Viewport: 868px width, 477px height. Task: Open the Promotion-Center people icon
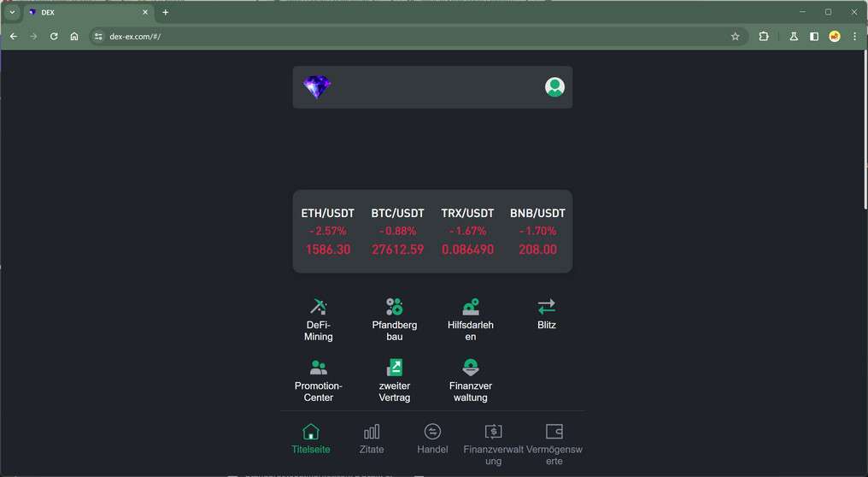tap(319, 368)
